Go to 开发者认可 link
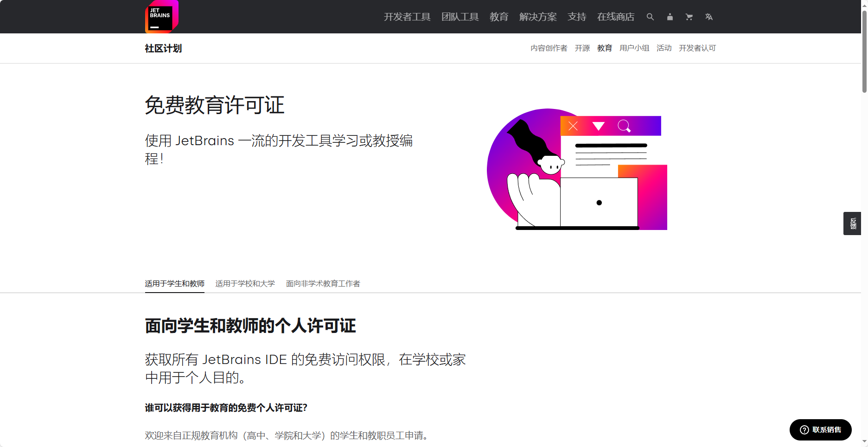This screenshot has width=868, height=447. pyautogui.click(x=697, y=48)
